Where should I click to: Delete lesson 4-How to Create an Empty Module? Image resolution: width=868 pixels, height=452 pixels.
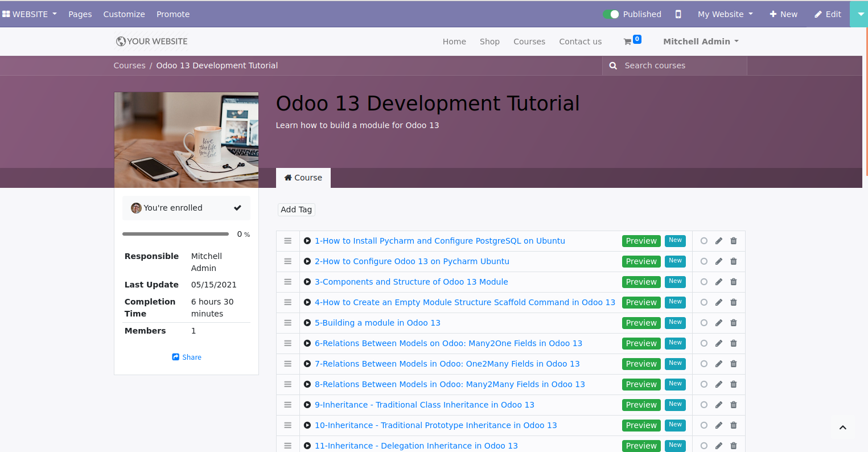(734, 302)
